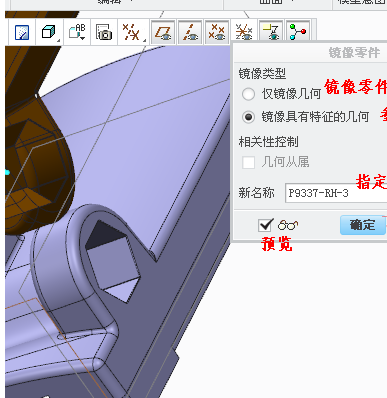Screen dimensions: 387x398
Task: Toggle datum point display
Action: tap(217, 32)
